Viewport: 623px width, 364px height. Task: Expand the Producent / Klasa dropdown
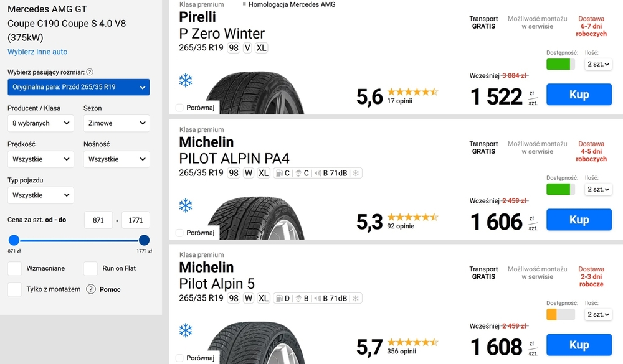tap(40, 123)
